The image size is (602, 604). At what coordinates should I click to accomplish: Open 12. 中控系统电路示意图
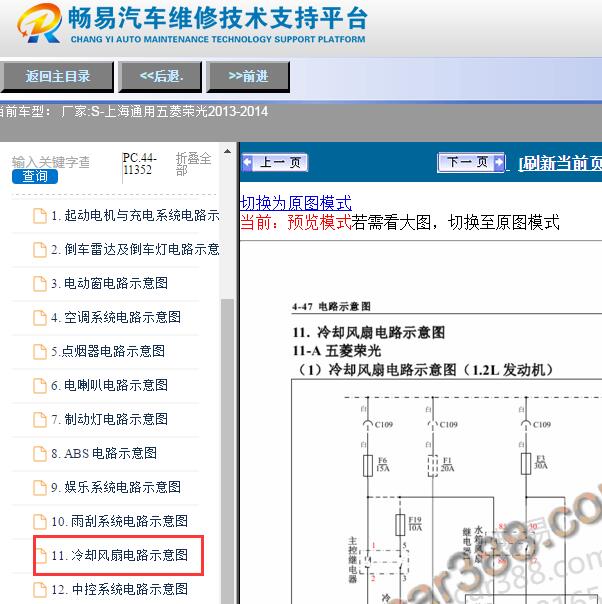click(119, 589)
